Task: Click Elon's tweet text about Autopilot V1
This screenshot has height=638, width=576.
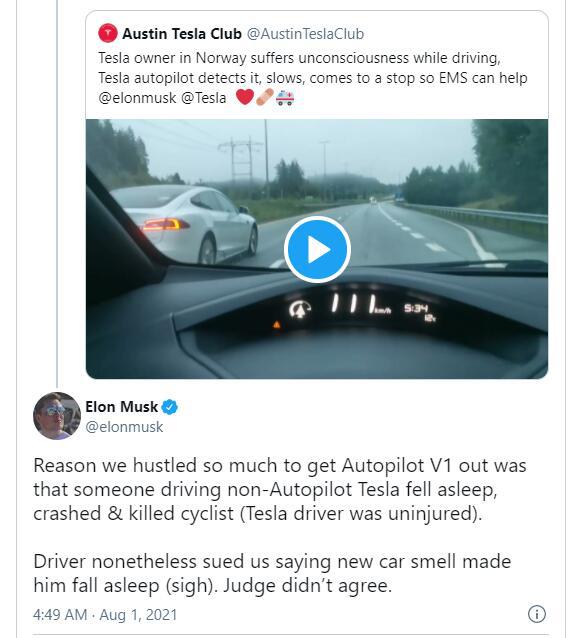Action: (280, 489)
